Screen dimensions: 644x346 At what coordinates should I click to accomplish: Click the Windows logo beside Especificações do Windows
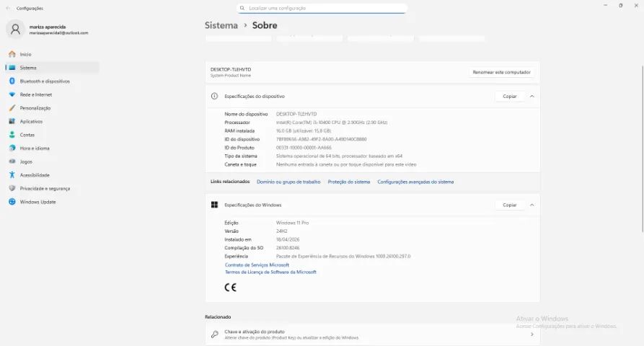point(214,205)
